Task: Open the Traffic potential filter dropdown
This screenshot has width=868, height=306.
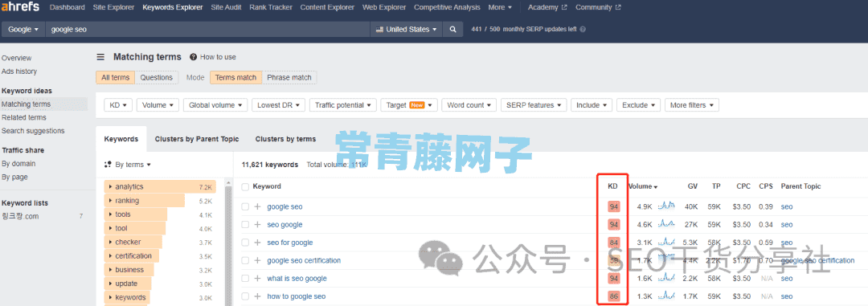Action: click(x=343, y=105)
